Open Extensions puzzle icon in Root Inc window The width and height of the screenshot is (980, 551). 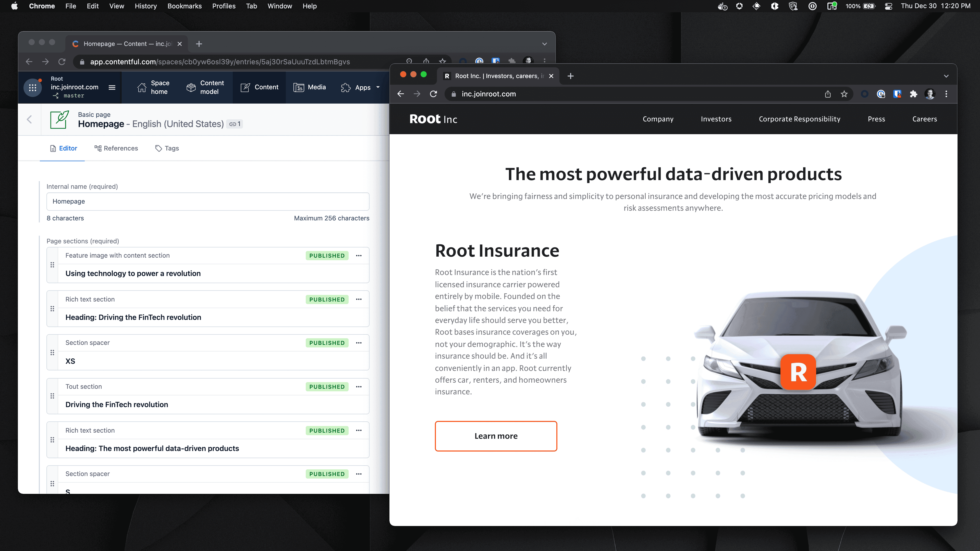click(913, 94)
